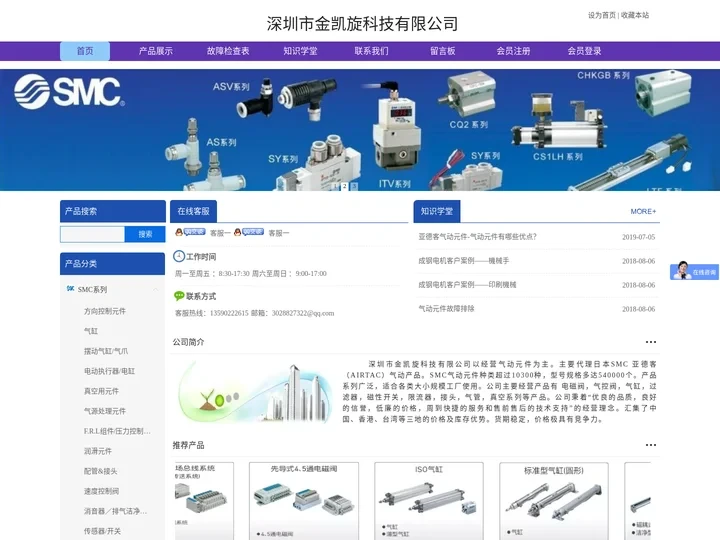Click the 客服热线 contact line
Viewport: 720px width, 540px height.
254,313
